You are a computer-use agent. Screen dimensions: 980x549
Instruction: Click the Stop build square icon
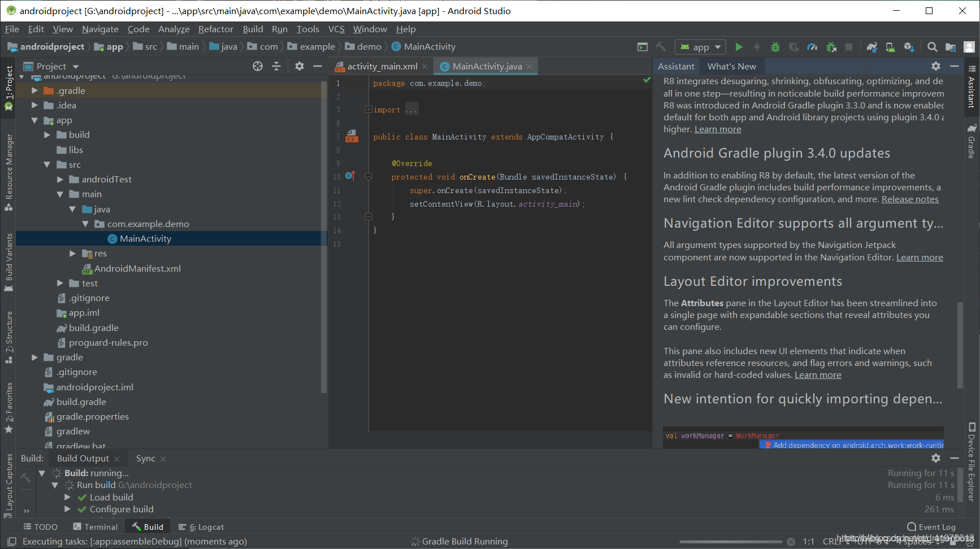point(849,47)
